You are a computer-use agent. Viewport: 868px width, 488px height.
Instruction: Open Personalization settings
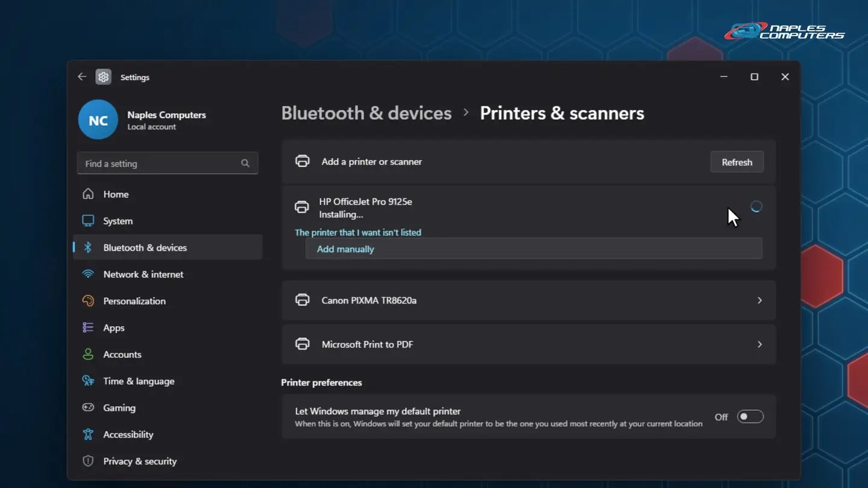point(168,301)
